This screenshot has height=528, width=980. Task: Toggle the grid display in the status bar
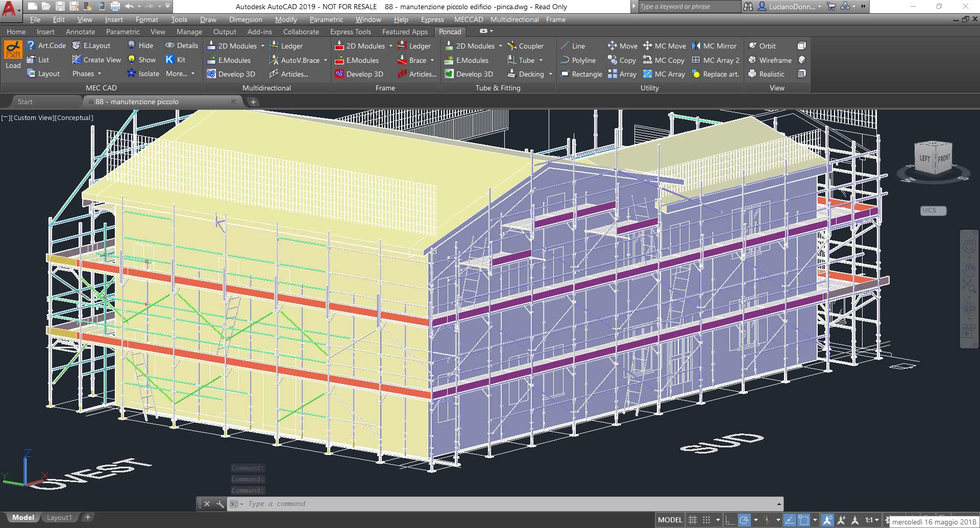point(693,519)
